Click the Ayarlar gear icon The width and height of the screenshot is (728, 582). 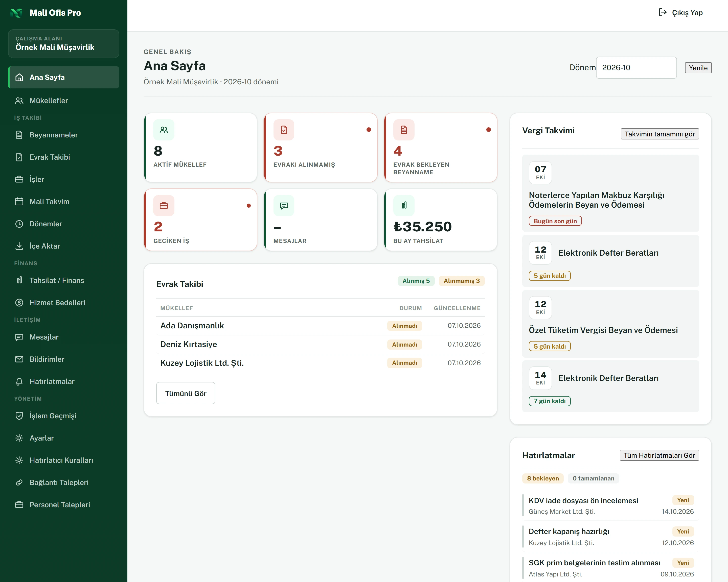pos(19,438)
